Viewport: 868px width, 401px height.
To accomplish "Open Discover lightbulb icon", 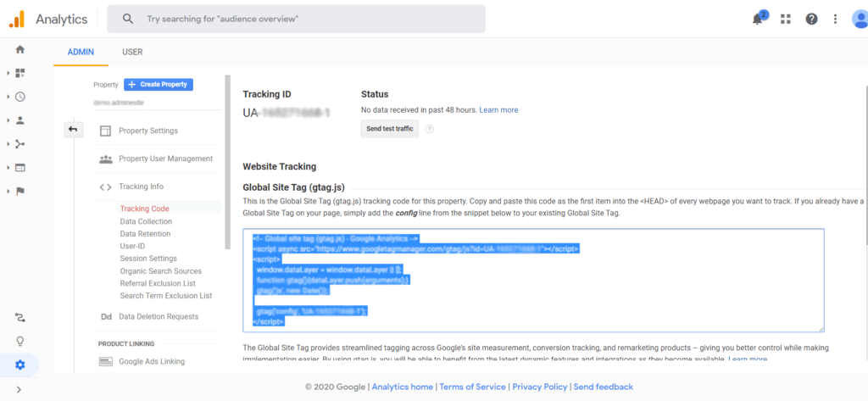I will (x=20, y=341).
